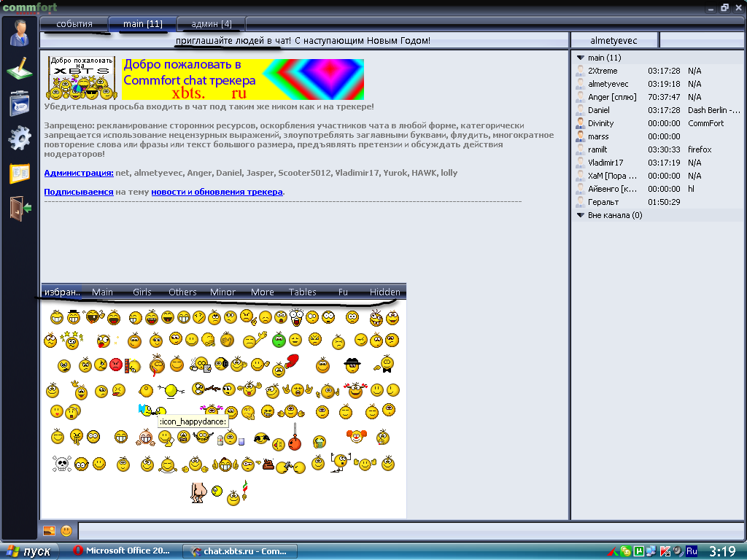Open the 'новости и обновления трекера' link
The image size is (747, 560).
(x=217, y=192)
